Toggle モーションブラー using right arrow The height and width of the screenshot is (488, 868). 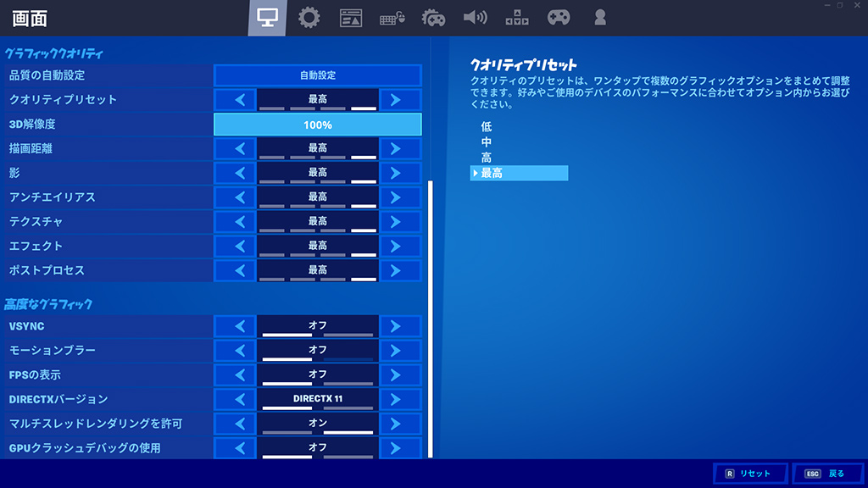400,350
